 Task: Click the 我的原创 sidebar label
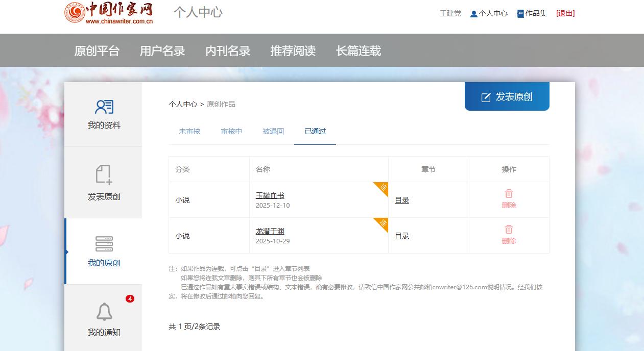104,263
